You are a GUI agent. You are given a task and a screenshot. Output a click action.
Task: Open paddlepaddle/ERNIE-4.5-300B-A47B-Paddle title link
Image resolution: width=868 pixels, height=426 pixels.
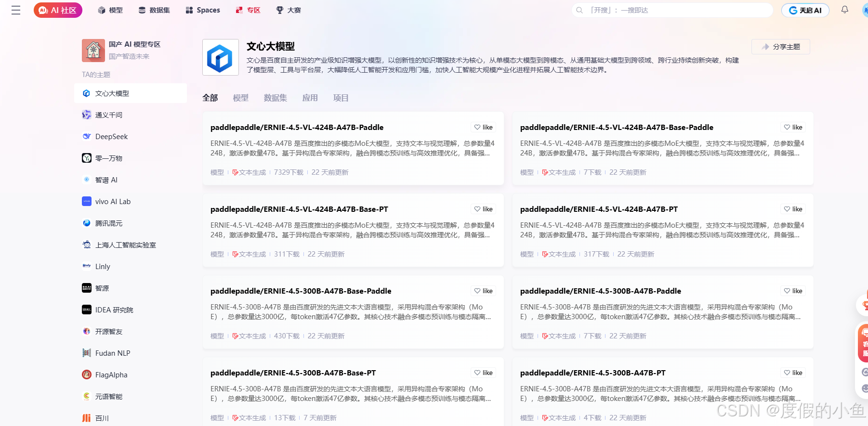(601, 291)
